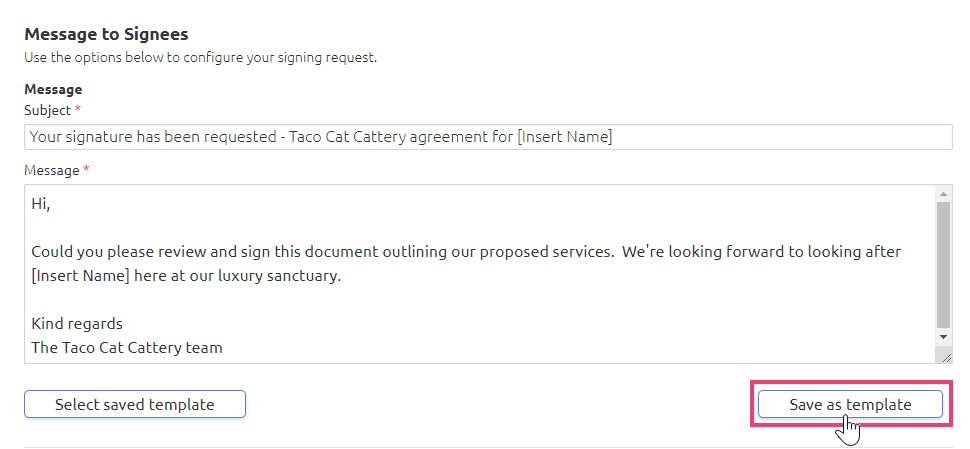The width and height of the screenshot is (970, 449).
Task: Click the Save as template button
Action: 850,404
